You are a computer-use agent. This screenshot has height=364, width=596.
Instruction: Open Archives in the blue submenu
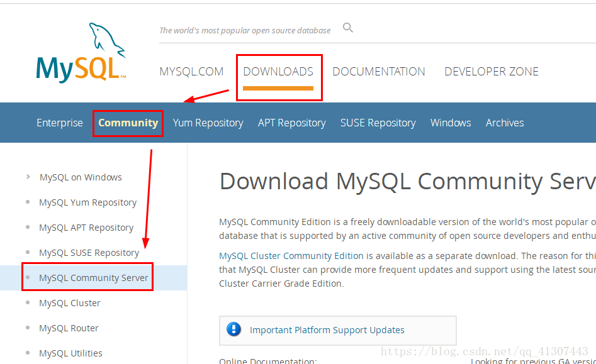coord(504,123)
